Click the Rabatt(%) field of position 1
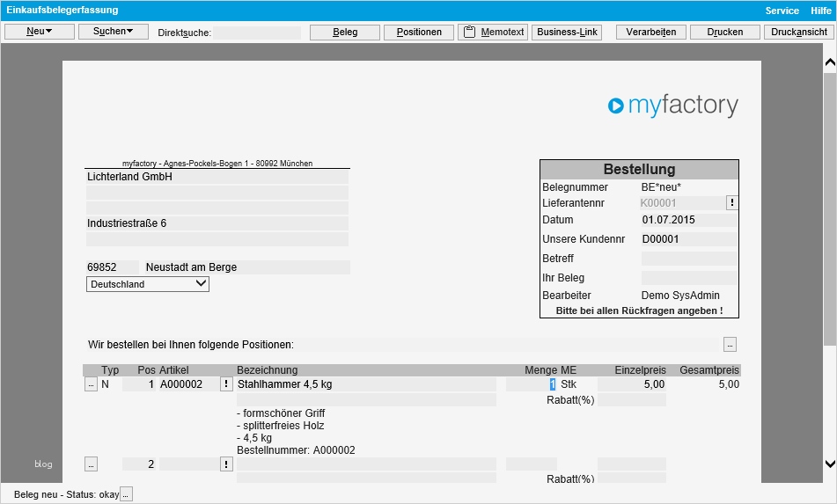This screenshot has height=504, width=837. coord(631,400)
